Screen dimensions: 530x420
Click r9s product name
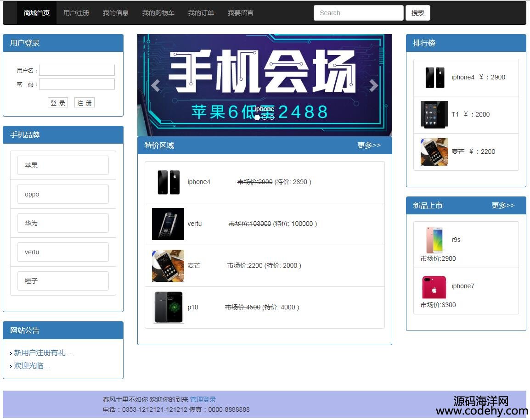point(456,240)
